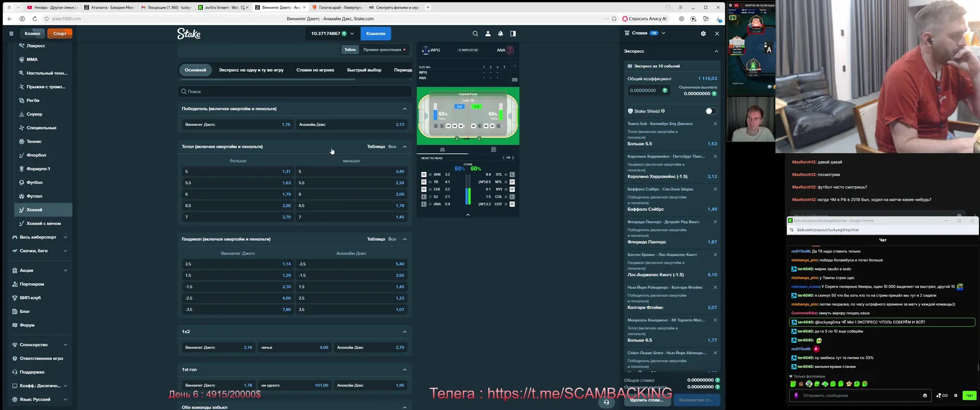980x410 pixels.
Task: Open the Кошелек wallet button
Action: point(375,34)
